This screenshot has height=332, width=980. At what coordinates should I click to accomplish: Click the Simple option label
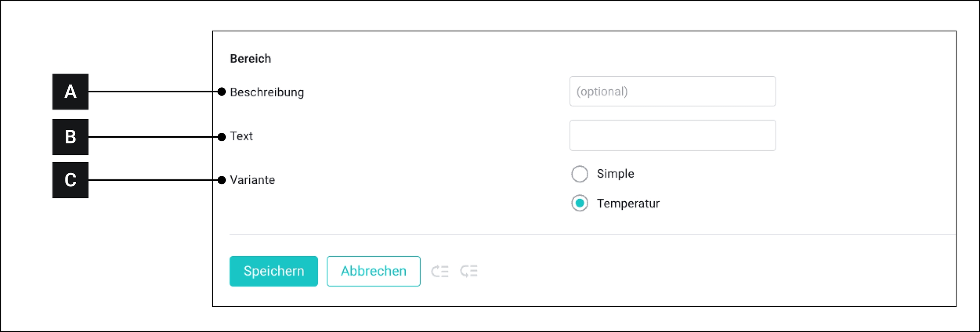click(x=615, y=174)
